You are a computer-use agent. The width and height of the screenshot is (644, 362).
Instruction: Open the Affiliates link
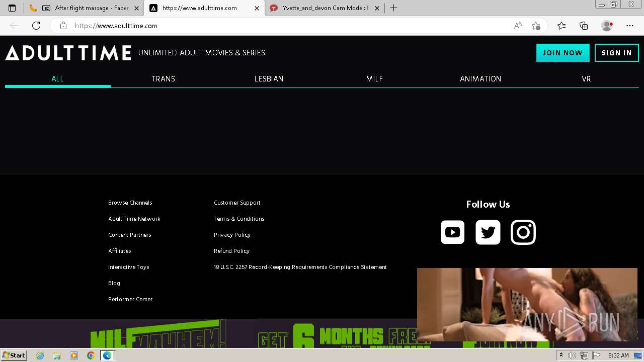[x=120, y=251]
